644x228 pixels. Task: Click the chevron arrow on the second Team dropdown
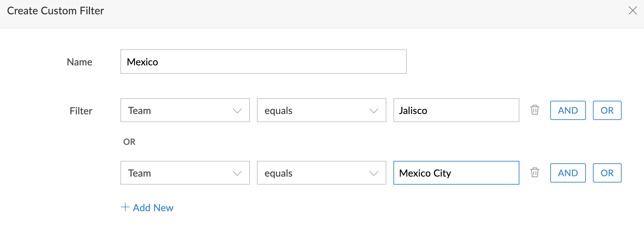237,173
